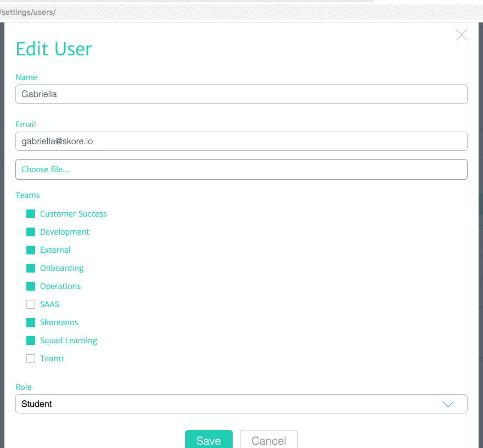
Task: Uncheck the Development team checkbox
Action: point(31,232)
